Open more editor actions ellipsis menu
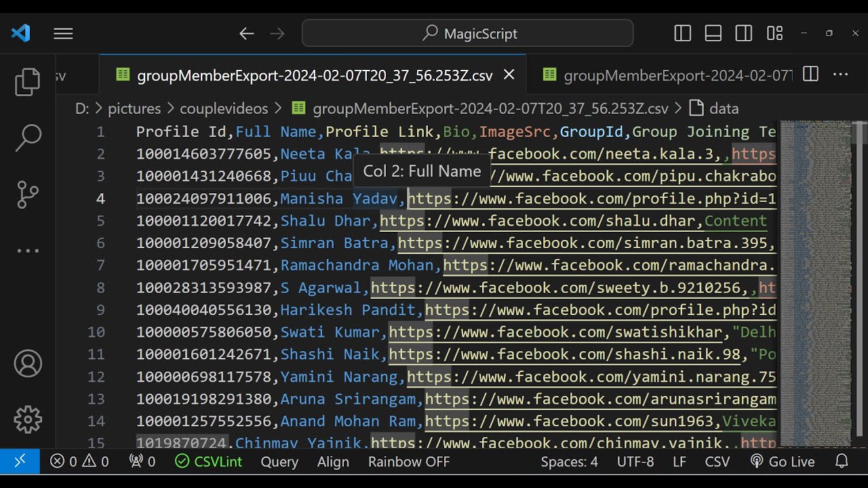868x488 pixels. (x=840, y=75)
